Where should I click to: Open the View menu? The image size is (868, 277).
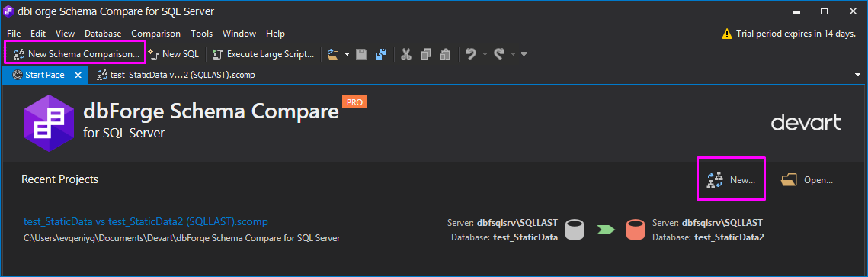coord(66,34)
